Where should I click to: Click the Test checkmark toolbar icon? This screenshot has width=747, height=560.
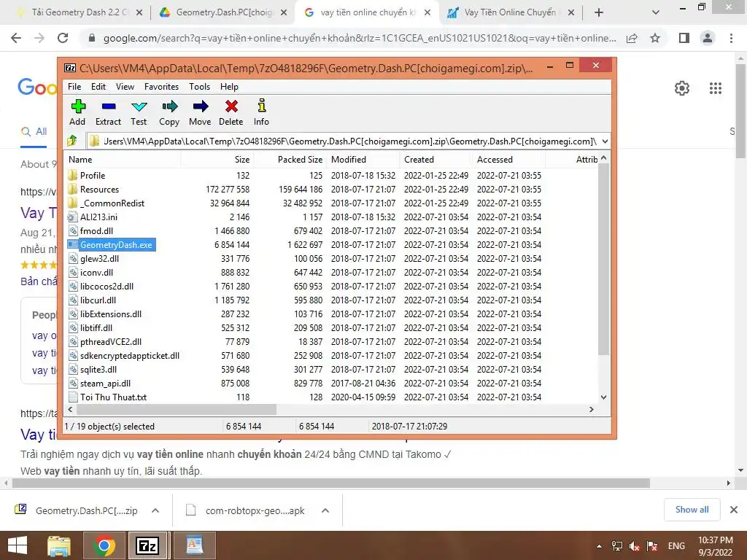pyautogui.click(x=139, y=106)
